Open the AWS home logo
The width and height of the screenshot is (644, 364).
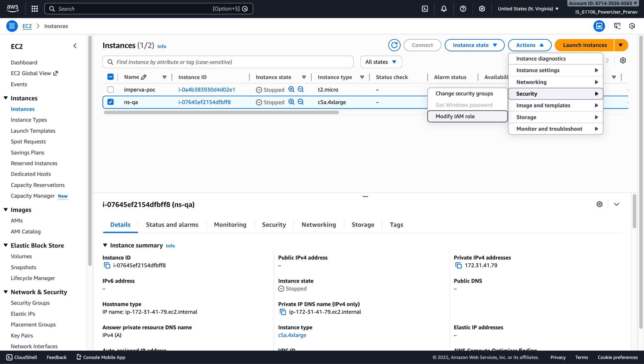13,8
